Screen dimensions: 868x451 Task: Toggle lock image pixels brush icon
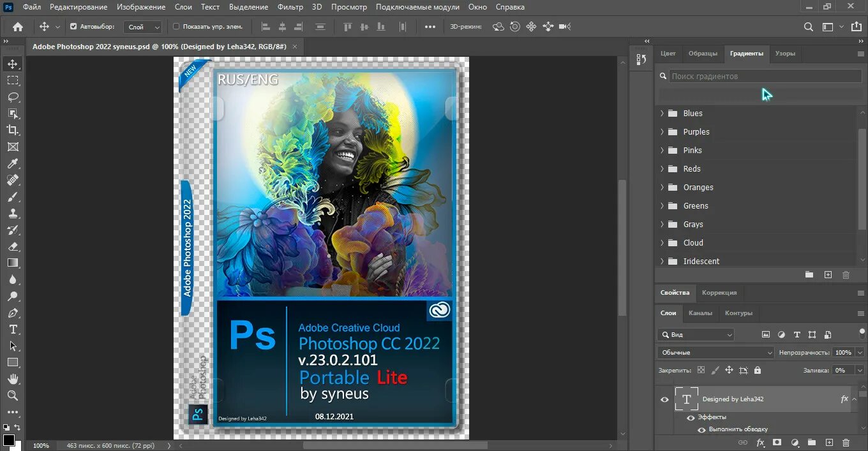pyautogui.click(x=715, y=370)
